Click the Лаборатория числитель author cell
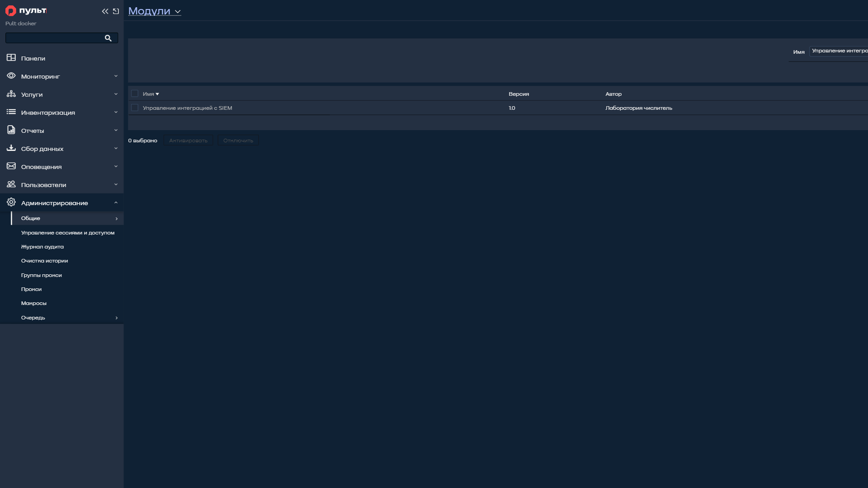The width and height of the screenshot is (868, 488). point(639,108)
